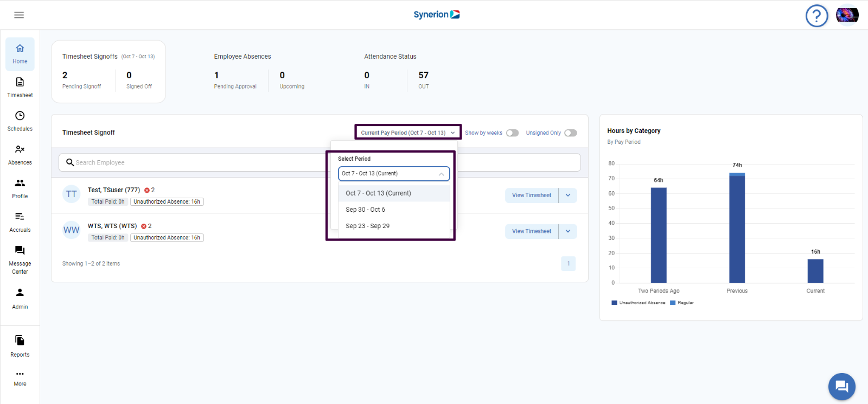868x404 pixels.
Task: Click the Current period bar
Action: (x=815, y=271)
